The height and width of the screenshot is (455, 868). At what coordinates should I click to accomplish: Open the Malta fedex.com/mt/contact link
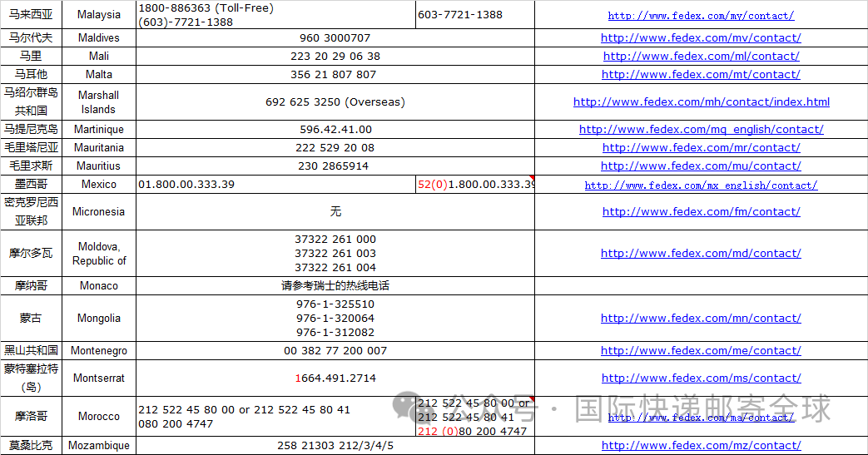pyautogui.click(x=701, y=74)
